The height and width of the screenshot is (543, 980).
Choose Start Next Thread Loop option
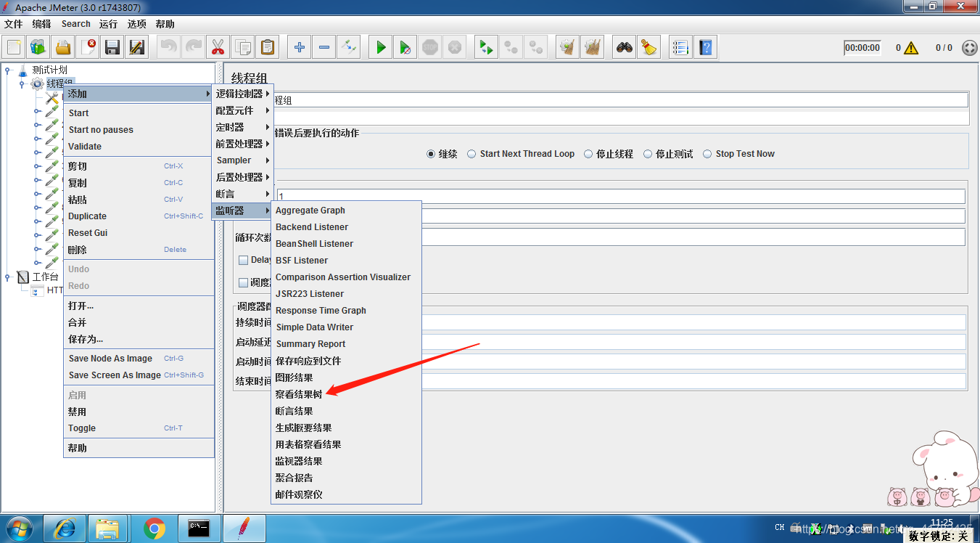(x=472, y=154)
